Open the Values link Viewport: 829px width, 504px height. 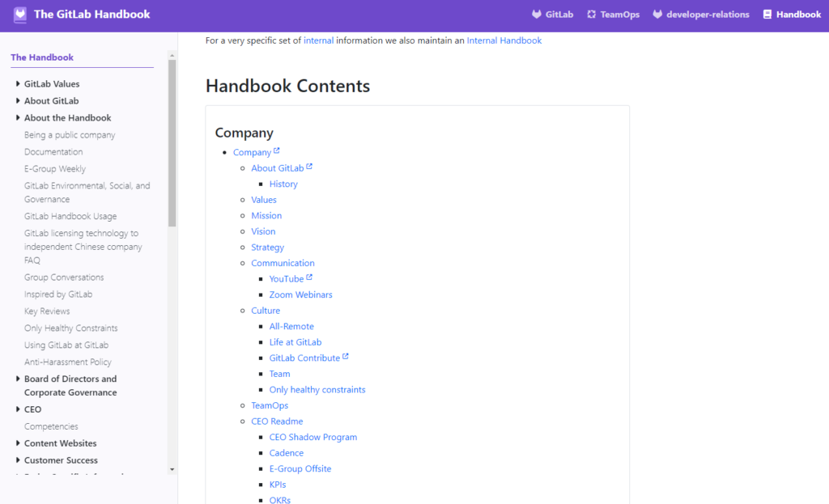(x=264, y=200)
